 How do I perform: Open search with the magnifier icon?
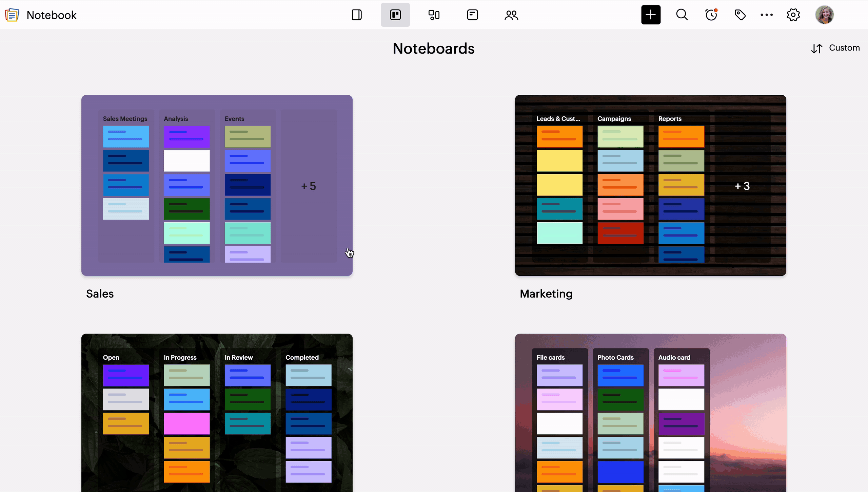pyautogui.click(x=682, y=15)
